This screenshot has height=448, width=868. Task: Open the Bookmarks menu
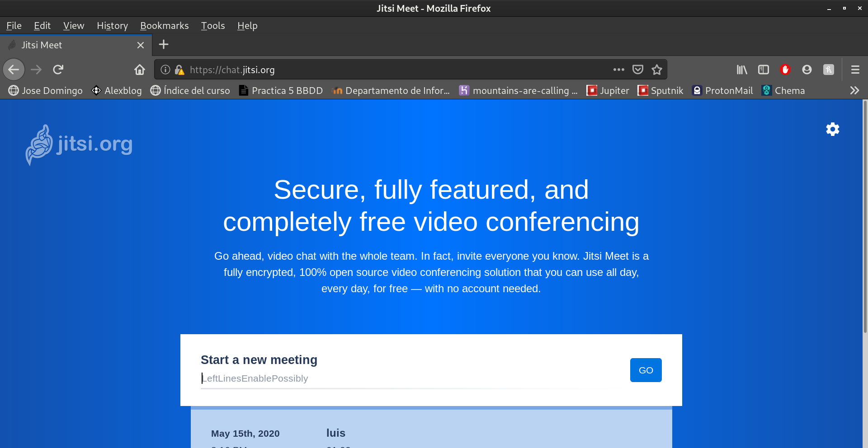[164, 26]
